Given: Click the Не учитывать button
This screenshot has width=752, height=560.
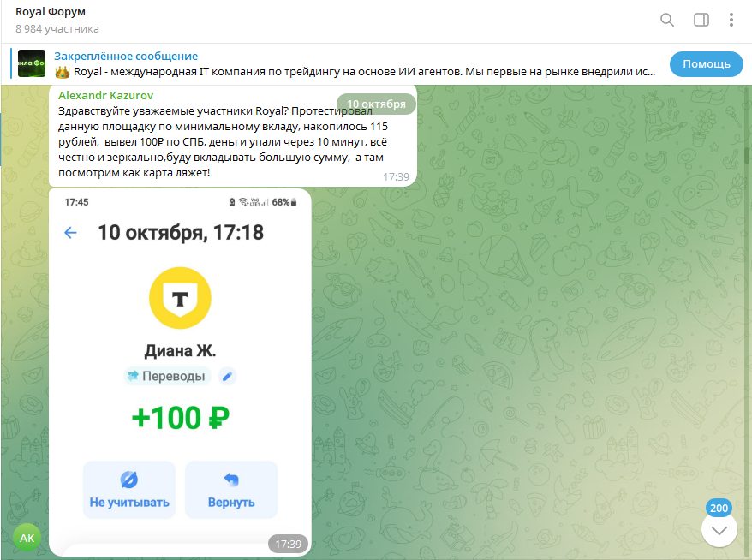Looking at the screenshot, I should click(129, 490).
